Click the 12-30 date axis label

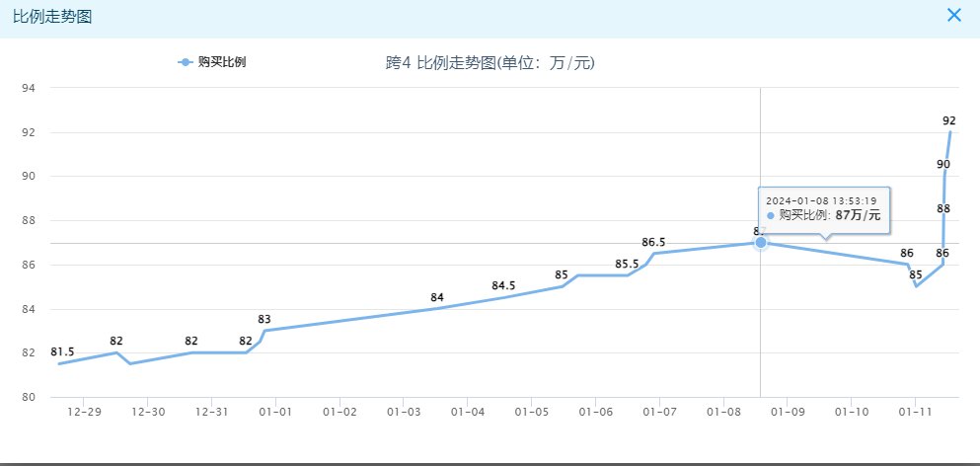[147, 412]
